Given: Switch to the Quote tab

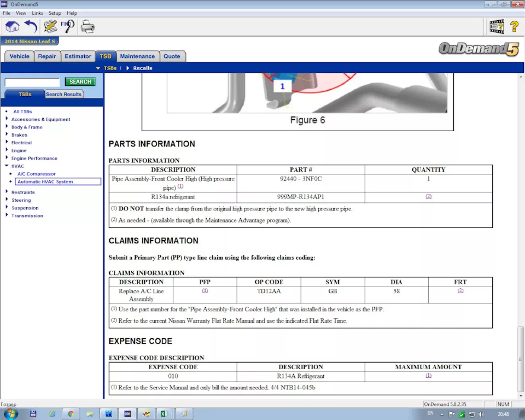Looking at the screenshot, I should click(172, 56).
